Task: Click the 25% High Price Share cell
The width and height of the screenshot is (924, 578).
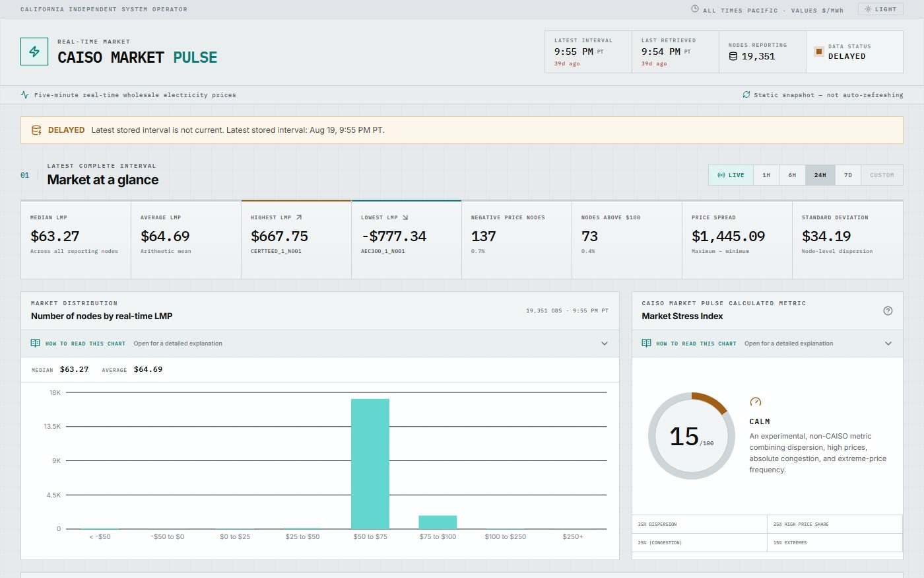Action: pos(835,524)
